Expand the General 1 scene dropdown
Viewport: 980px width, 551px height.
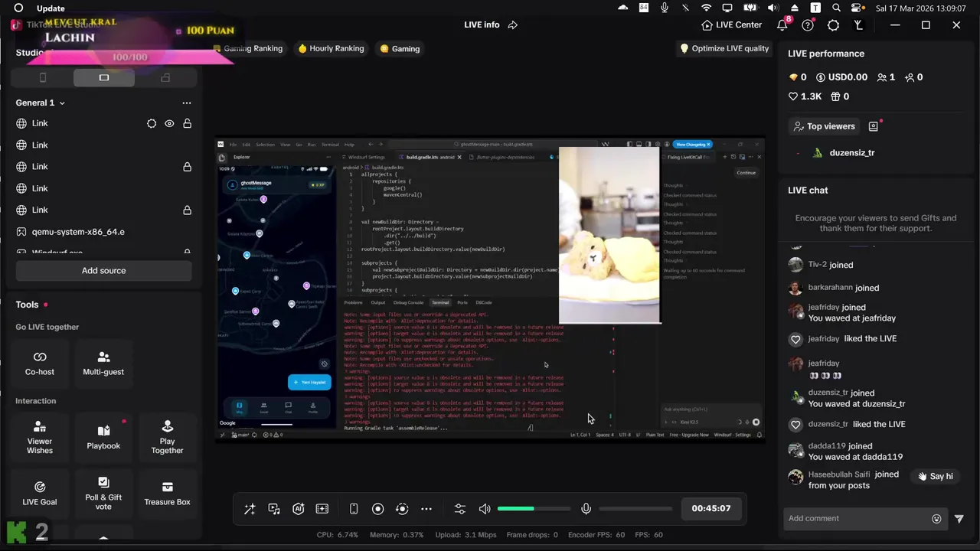coord(62,103)
